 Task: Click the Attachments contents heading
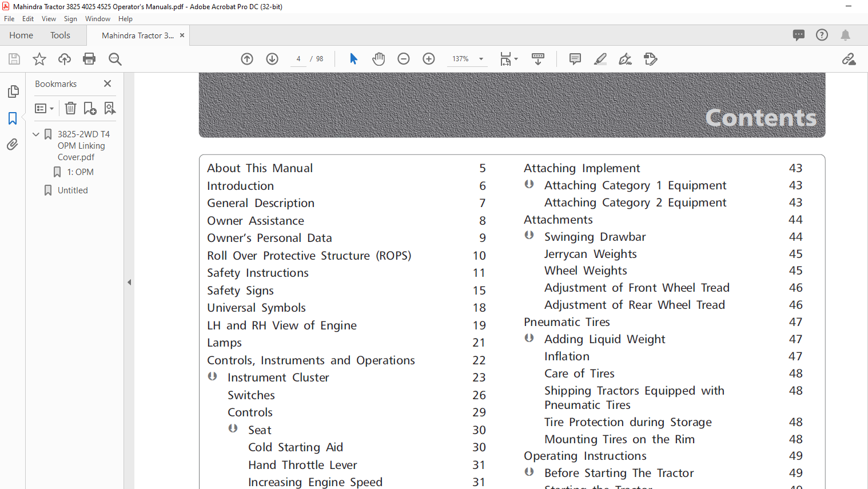(558, 220)
